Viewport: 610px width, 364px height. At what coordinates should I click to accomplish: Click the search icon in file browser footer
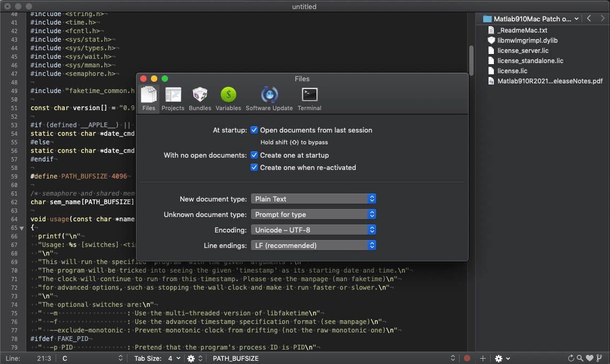(x=580, y=358)
